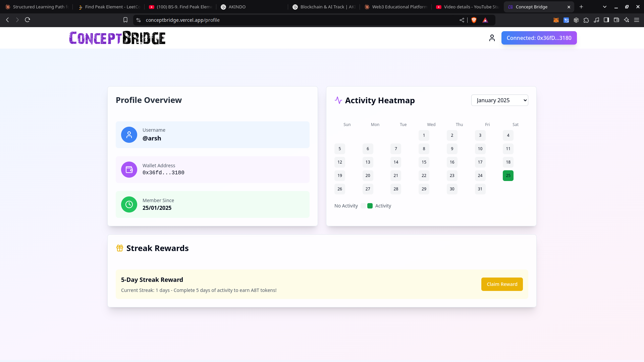Click the blue username avatar icon
The height and width of the screenshot is (362, 644).
click(x=129, y=135)
